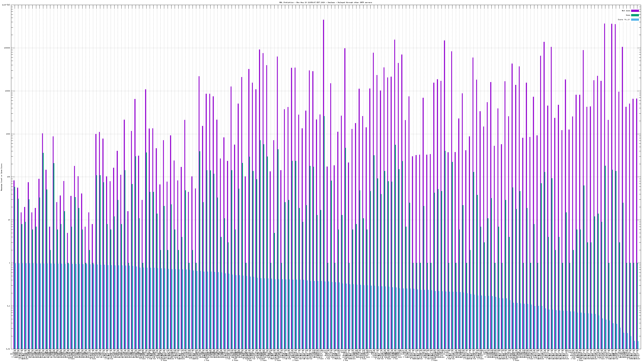Click the RBL Statistics chart title
Image resolution: width=644 pixels, height=362 pixels.
coord(325,2)
